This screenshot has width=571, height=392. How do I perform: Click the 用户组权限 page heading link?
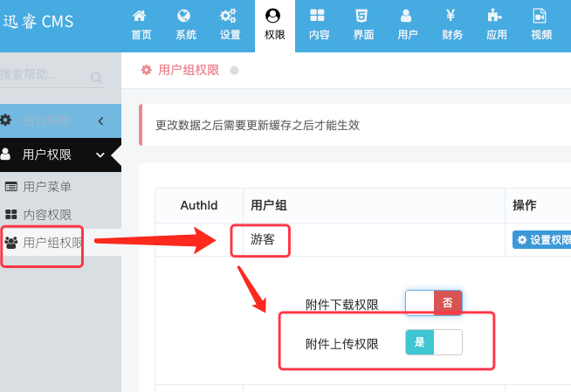pos(189,70)
